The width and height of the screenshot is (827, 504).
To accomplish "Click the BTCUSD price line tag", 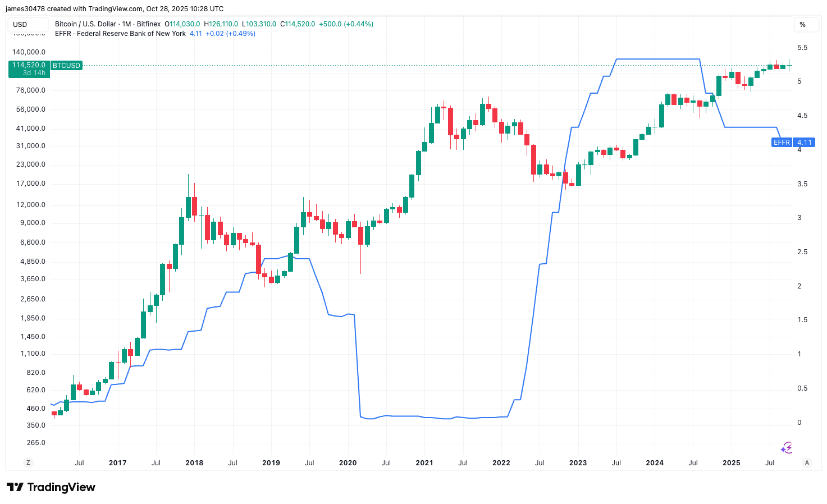I will tap(67, 66).
